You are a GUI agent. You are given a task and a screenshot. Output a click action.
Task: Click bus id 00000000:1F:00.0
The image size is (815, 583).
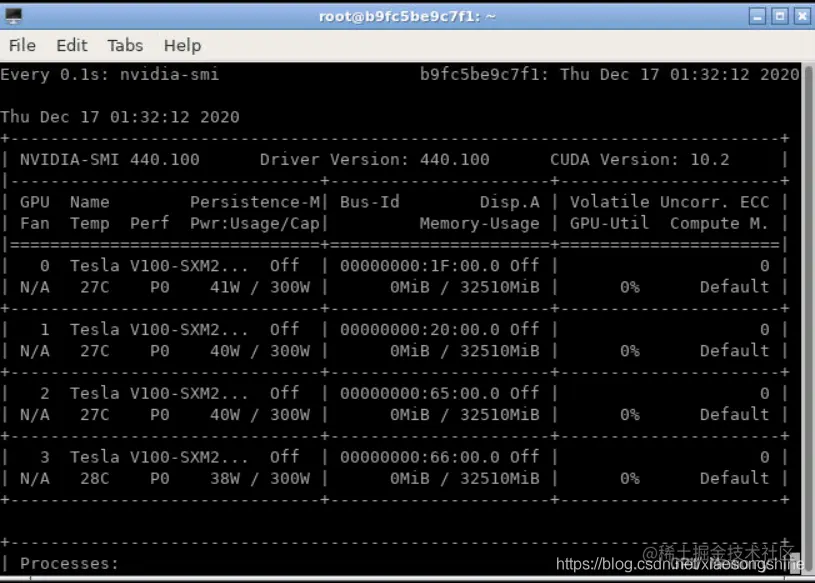coord(420,266)
